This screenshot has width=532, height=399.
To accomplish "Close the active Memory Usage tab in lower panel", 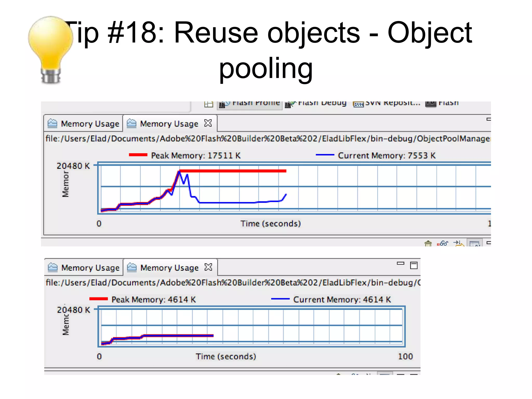I will pos(208,267).
